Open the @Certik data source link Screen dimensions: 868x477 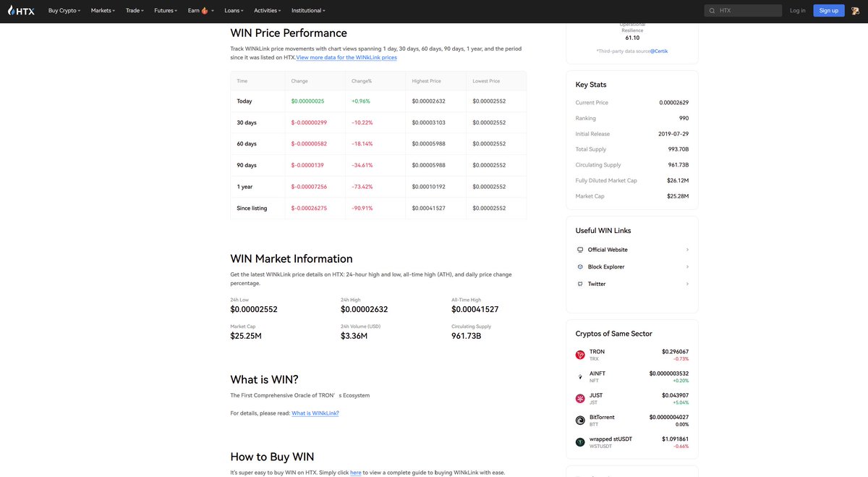pyautogui.click(x=658, y=51)
